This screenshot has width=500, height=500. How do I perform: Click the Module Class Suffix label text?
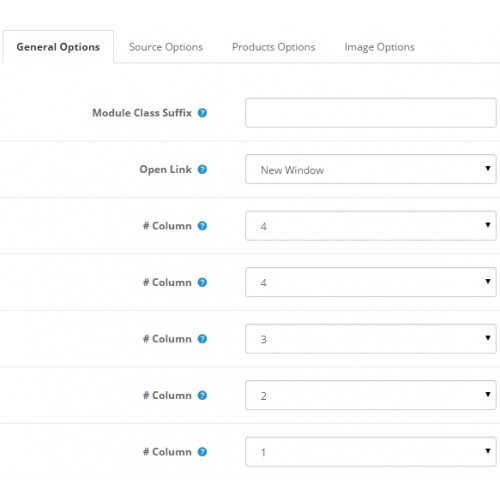[142, 113]
